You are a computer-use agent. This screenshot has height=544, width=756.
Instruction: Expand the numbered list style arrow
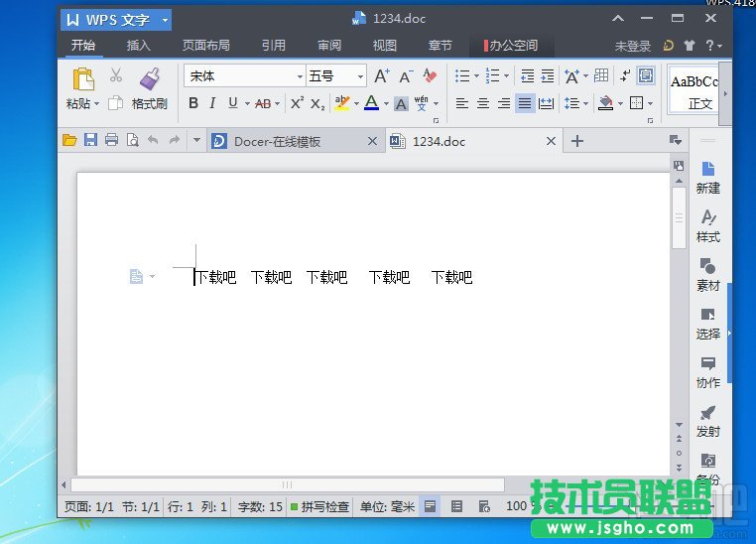tap(506, 75)
